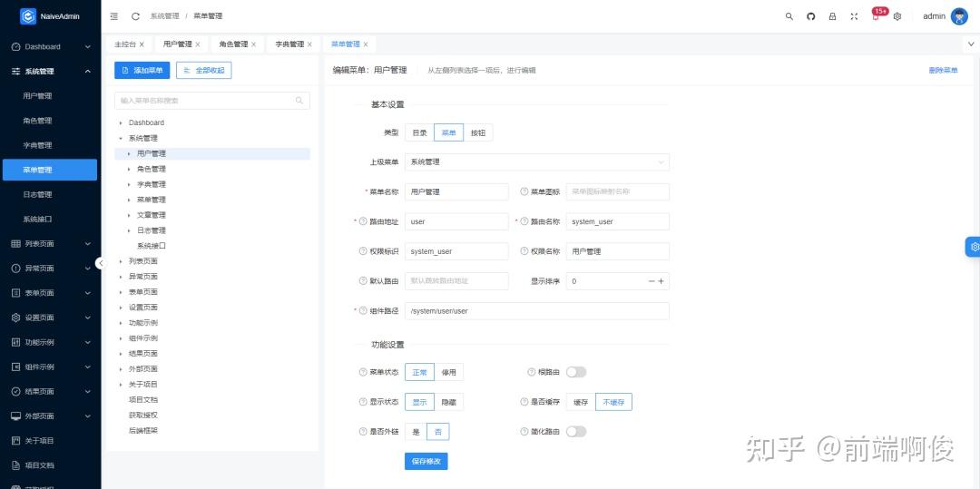Click help icon beside 菜单图标
The height and width of the screenshot is (489, 980).
(x=524, y=191)
